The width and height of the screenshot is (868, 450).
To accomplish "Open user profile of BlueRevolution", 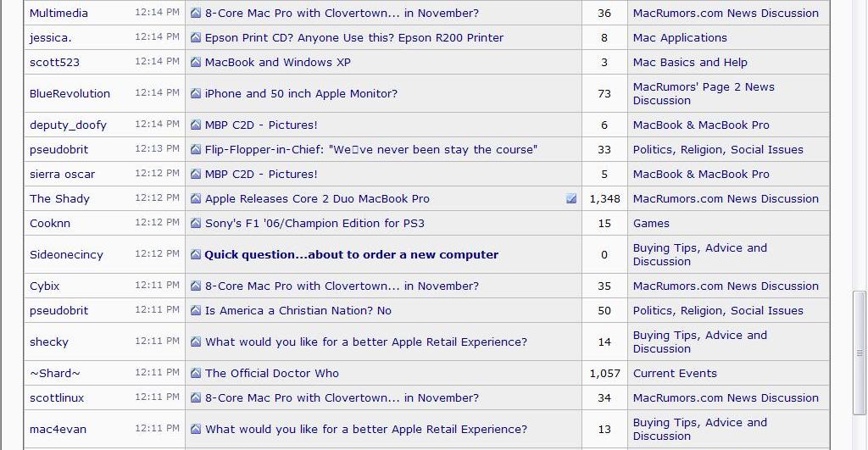I will 70,93.
